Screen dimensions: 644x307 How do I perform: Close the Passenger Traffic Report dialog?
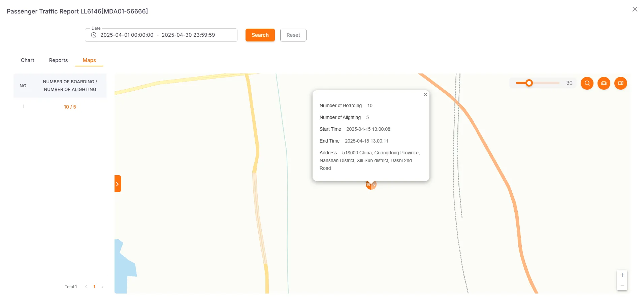click(x=635, y=9)
